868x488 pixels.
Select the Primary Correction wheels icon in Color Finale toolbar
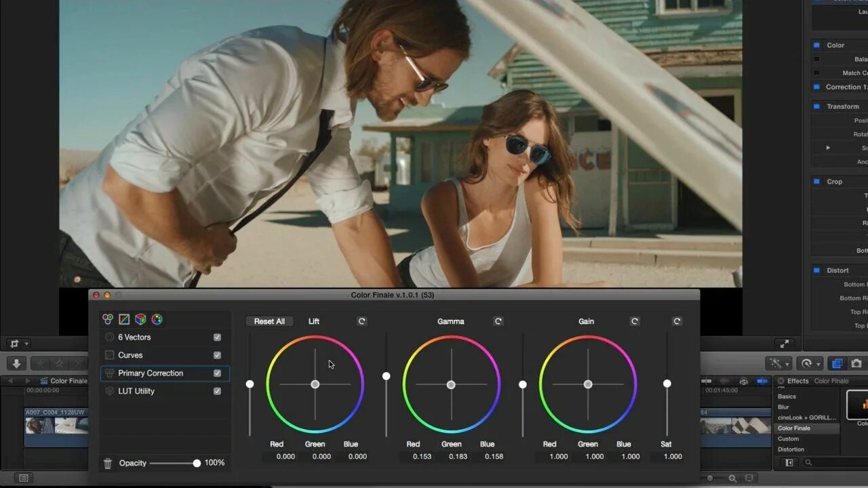coord(107,319)
